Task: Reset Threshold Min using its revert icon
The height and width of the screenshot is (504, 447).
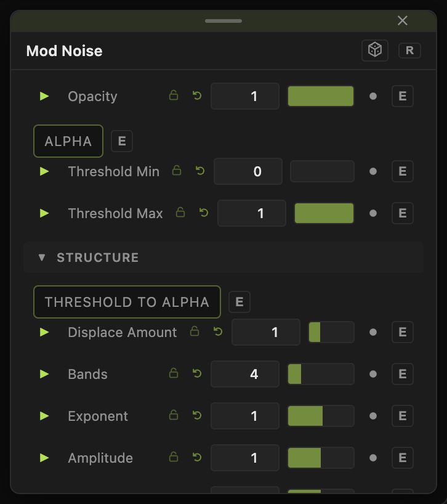Action: click(200, 171)
